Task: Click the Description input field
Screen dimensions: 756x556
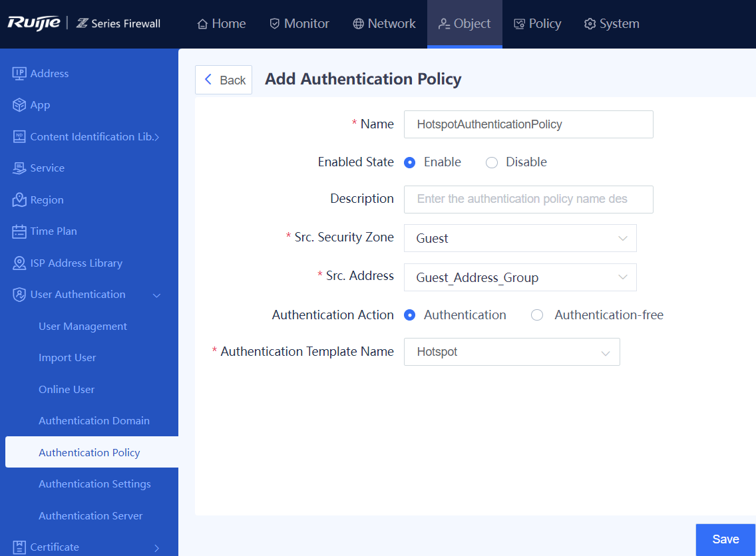Action: tap(528, 199)
